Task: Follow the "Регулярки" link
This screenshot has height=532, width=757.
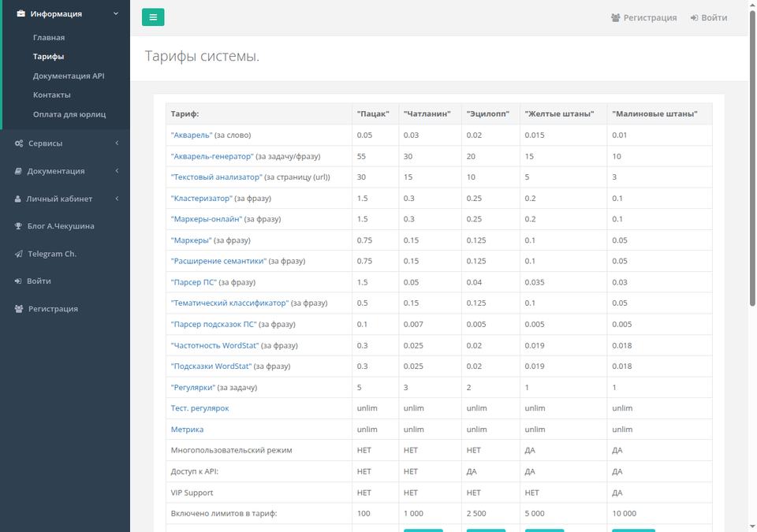Action: click(x=193, y=388)
